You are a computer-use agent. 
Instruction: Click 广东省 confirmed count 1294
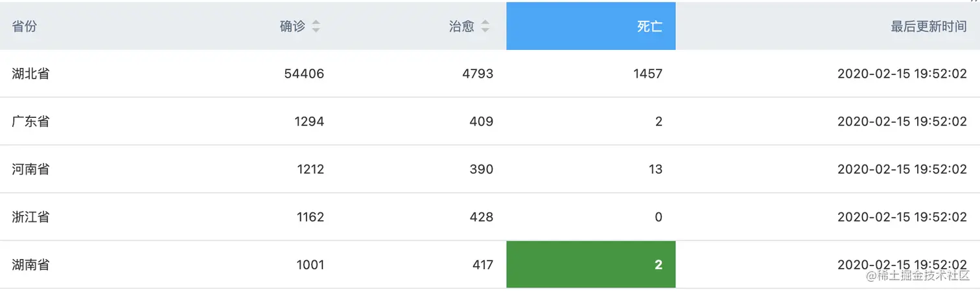coord(309,122)
